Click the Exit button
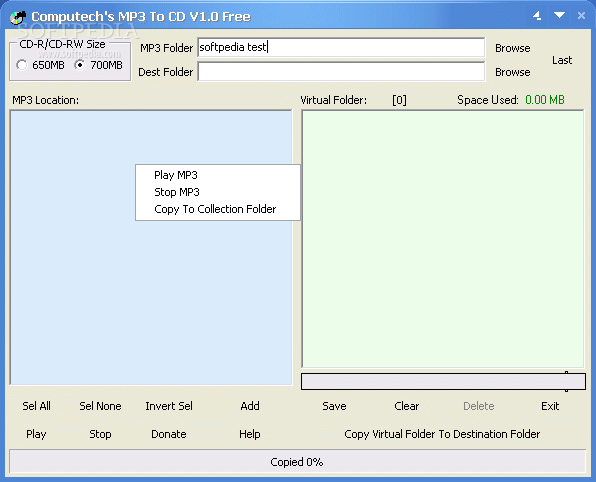This screenshot has height=482, width=596. pos(550,406)
